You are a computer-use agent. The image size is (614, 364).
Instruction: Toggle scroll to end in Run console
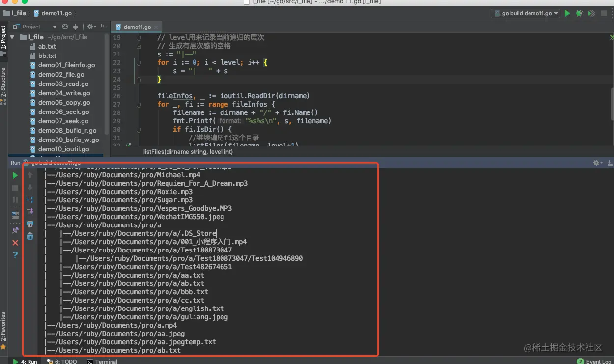click(30, 212)
